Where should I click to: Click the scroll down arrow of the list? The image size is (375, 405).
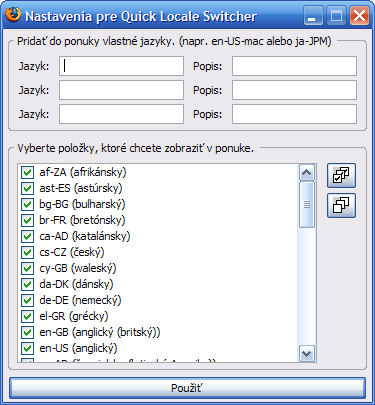pos(306,354)
